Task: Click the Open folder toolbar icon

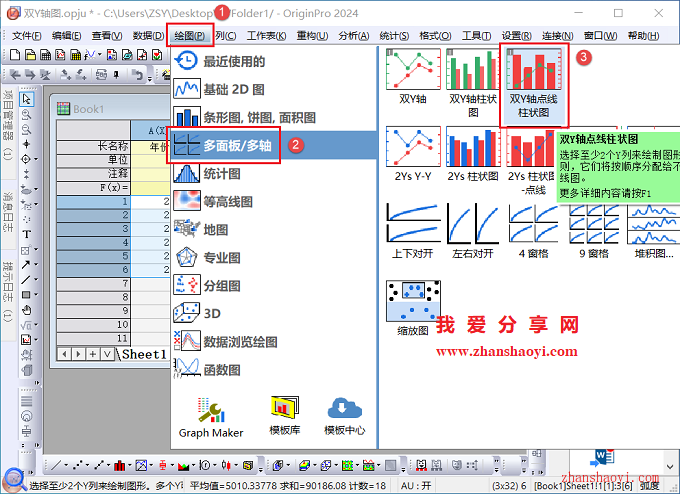Action: [x=30, y=55]
